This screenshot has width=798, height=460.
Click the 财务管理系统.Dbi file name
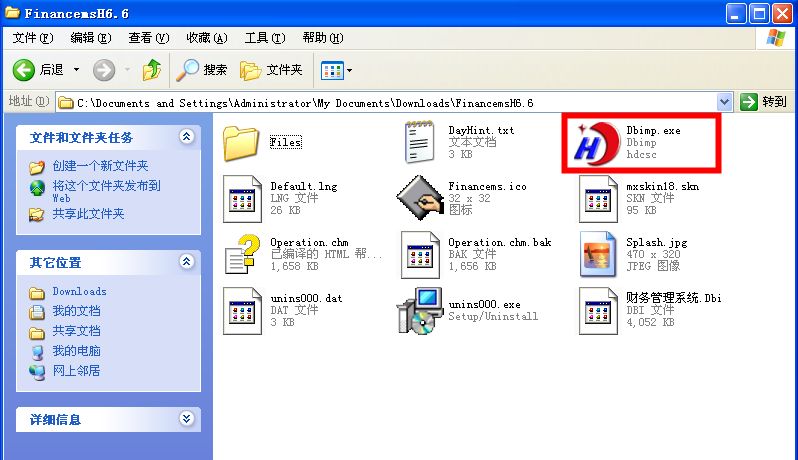pyautogui.click(x=673, y=298)
